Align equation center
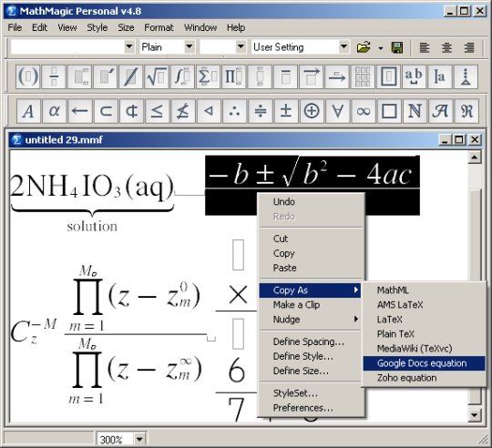Viewport: 492px width, 448px height. (x=446, y=47)
